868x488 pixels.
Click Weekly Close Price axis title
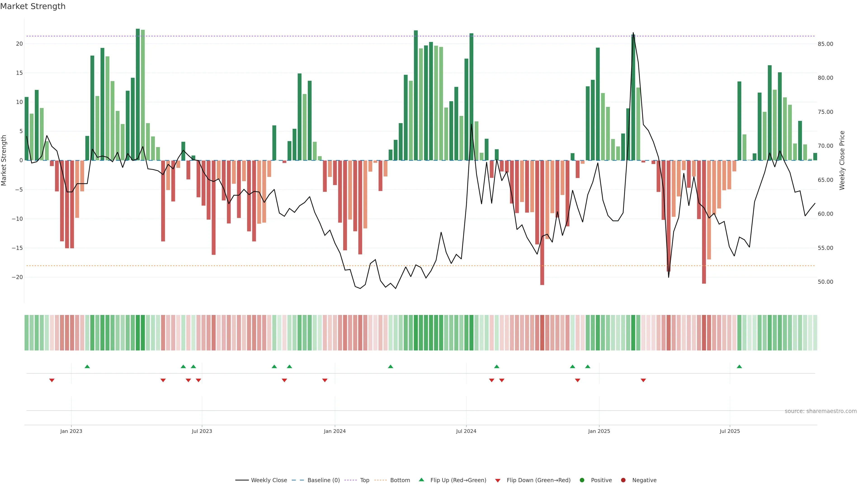[x=842, y=160]
